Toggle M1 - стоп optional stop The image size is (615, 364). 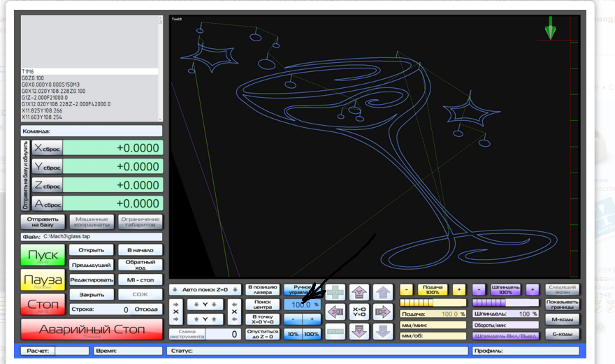click(x=140, y=279)
